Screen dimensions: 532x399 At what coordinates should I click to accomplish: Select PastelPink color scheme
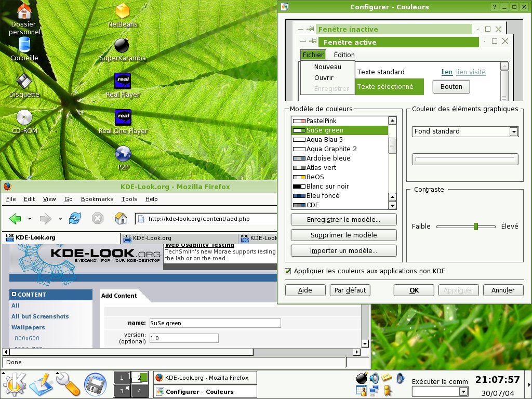340,121
